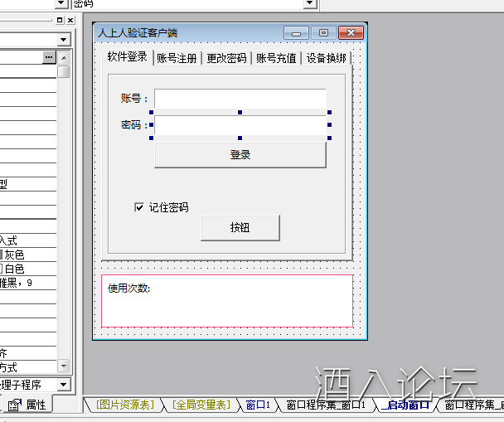
Task: Open the 图片资源表 bottom tab
Action: pyautogui.click(x=125, y=405)
